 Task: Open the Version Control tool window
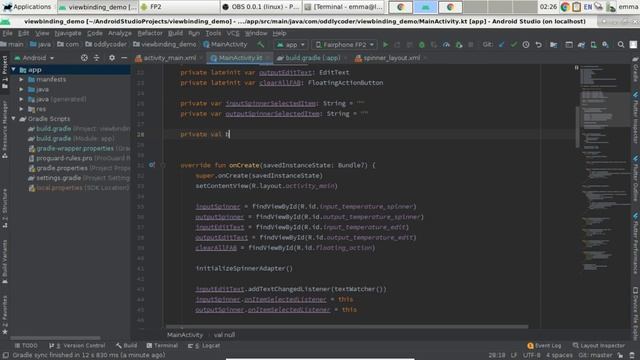point(77,345)
